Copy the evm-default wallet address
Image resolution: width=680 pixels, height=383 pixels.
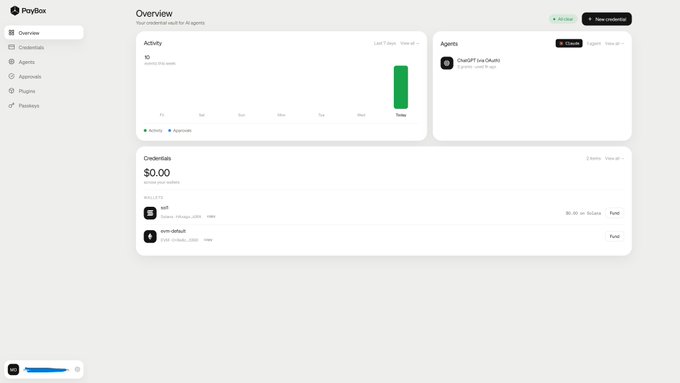[x=208, y=240]
